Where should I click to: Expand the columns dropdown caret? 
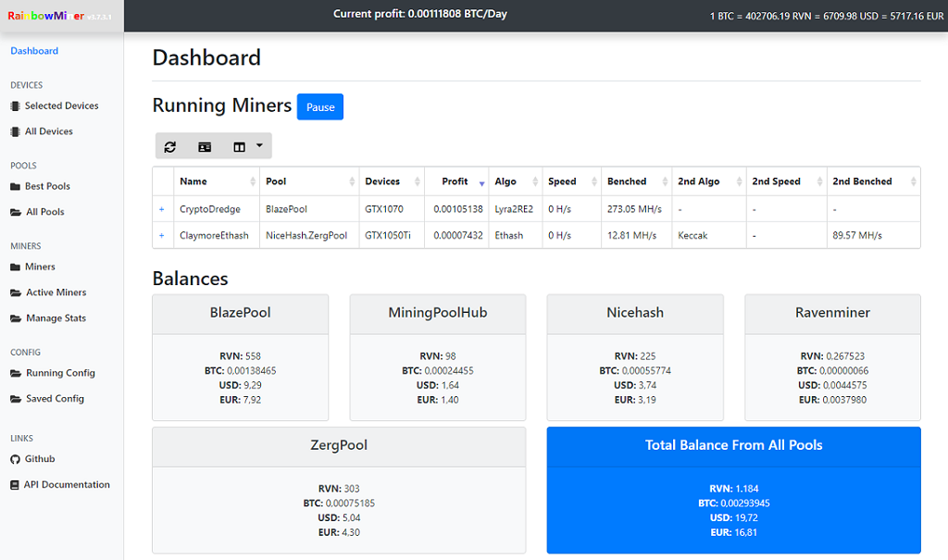pyautogui.click(x=259, y=145)
